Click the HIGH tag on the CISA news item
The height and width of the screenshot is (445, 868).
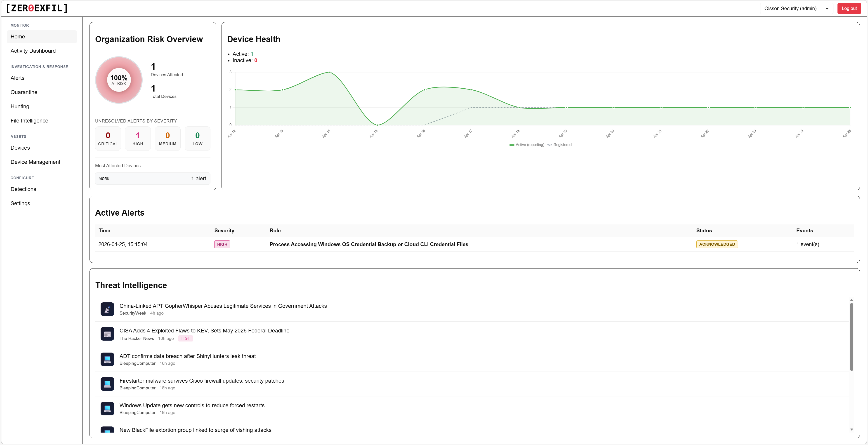185,338
